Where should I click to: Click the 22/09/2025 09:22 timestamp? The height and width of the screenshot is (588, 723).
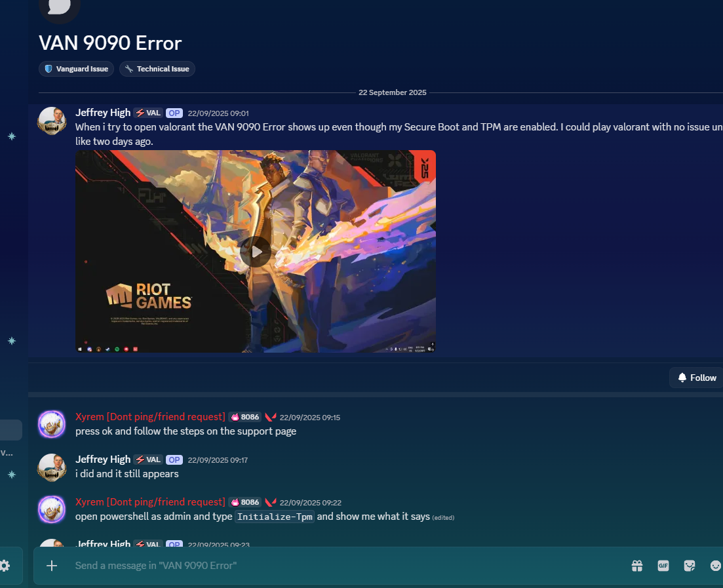point(310,503)
